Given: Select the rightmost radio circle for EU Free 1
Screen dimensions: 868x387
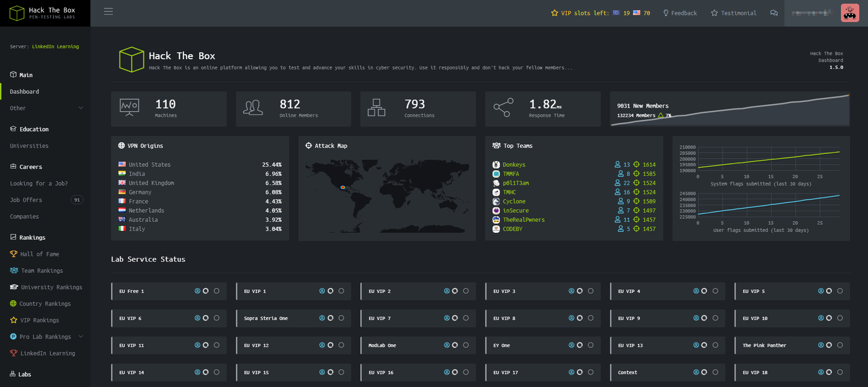Looking at the screenshot, I should tap(216, 291).
